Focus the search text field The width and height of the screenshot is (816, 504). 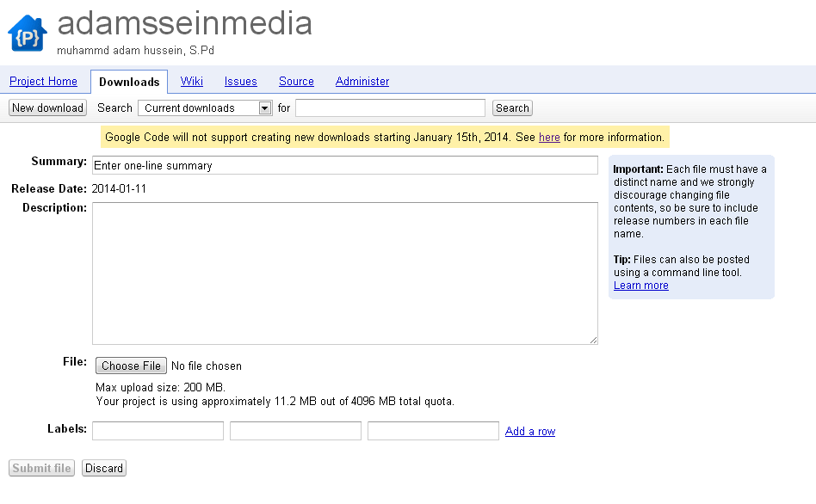(x=390, y=108)
